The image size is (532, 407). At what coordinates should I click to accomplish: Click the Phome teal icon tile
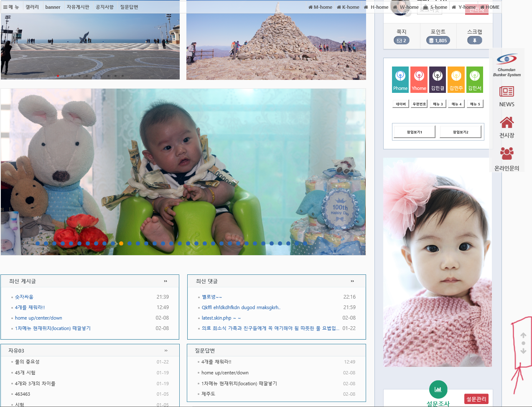[x=400, y=79]
